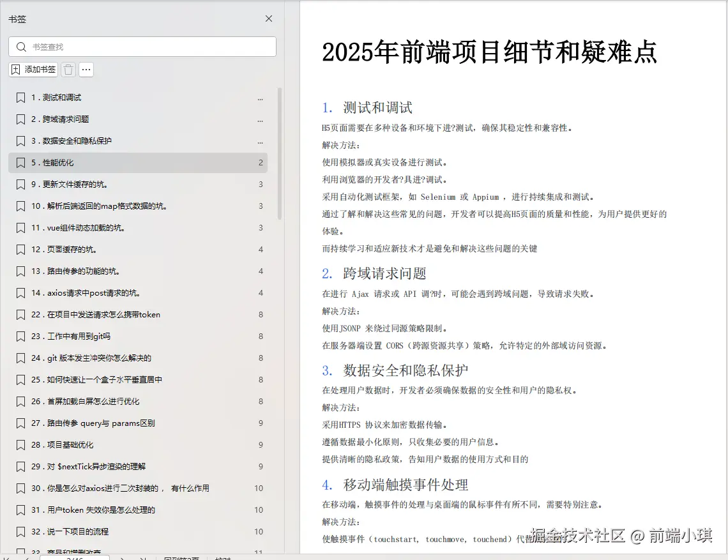Screen dimensions: 728x560
Task: Click the document title 2025年前端项目细节和疑难点
Action: pyautogui.click(x=490, y=52)
